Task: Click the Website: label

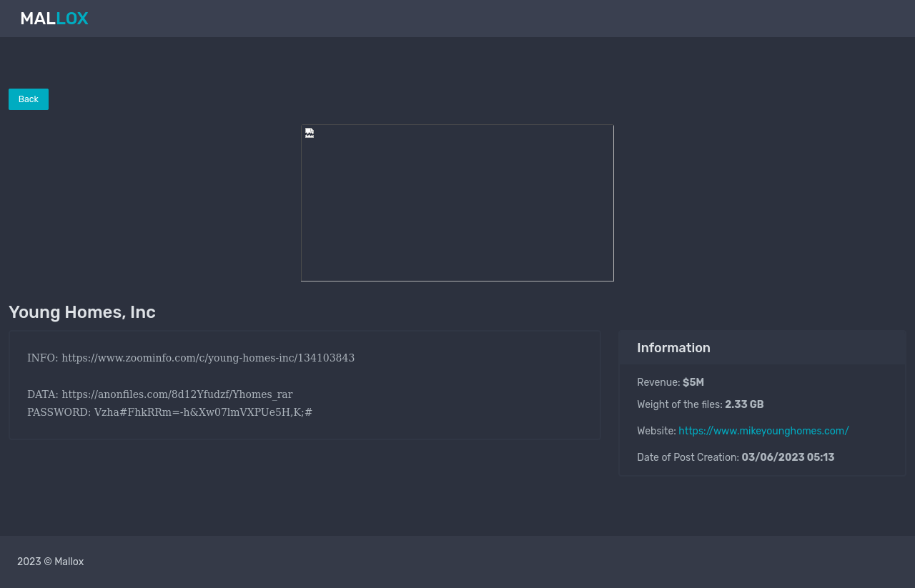Action: (x=656, y=431)
